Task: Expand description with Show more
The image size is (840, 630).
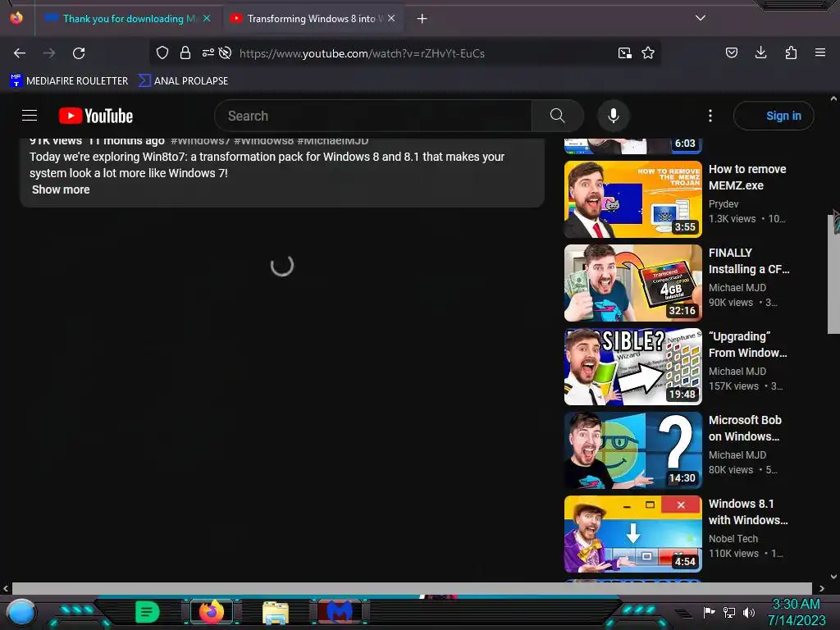Action: 61,189
